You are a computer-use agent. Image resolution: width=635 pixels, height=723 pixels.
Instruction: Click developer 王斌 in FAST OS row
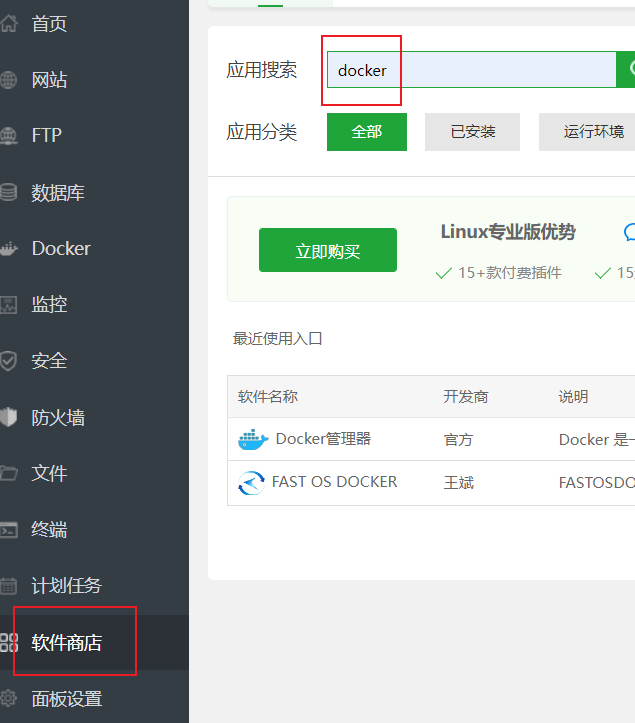tap(459, 483)
